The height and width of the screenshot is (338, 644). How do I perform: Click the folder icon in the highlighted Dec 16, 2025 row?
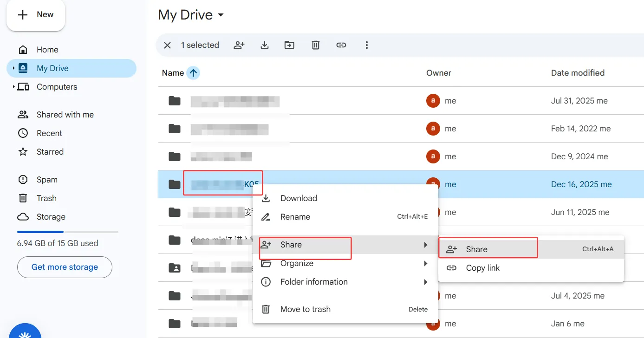tap(175, 184)
